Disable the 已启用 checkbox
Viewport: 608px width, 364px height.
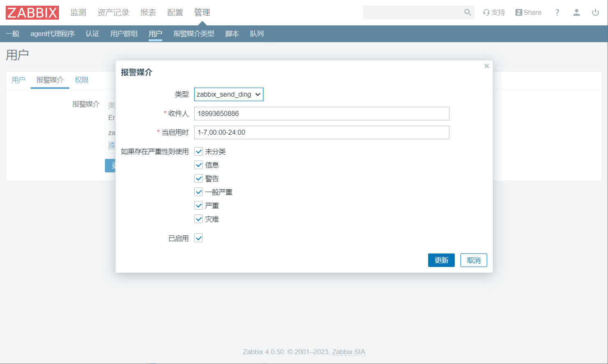tap(199, 238)
